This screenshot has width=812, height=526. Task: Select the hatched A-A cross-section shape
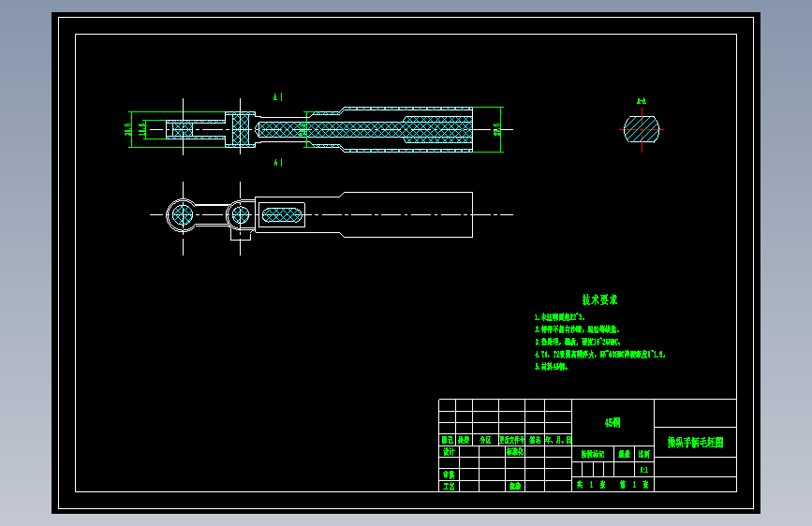pos(642,129)
